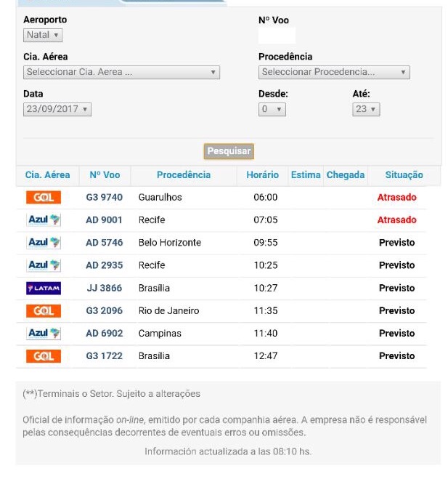Click the Azul logo for flight AD 5746
This screenshot has width=448, height=479.
tap(44, 243)
